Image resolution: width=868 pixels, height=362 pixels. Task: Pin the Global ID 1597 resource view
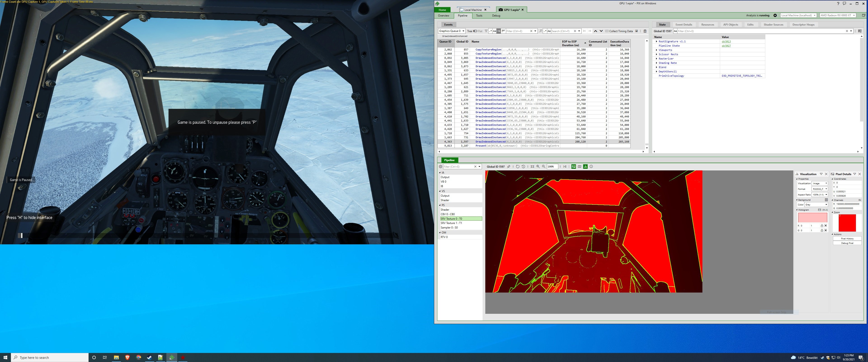[508, 167]
